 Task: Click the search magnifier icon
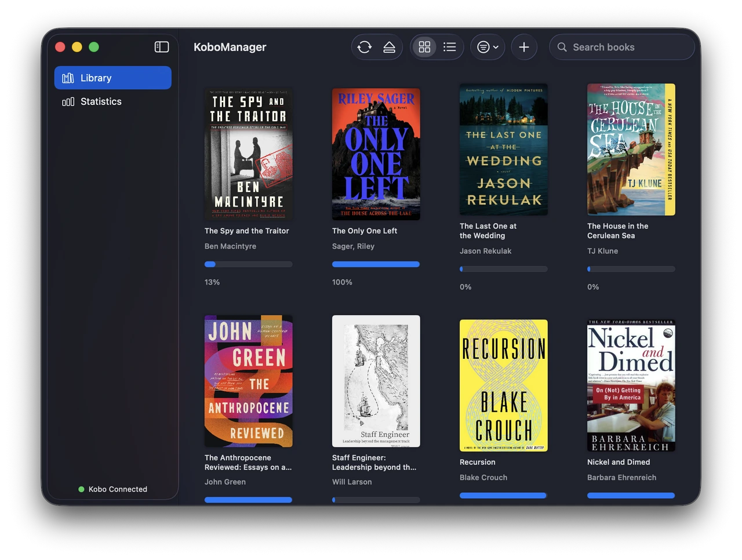562,47
